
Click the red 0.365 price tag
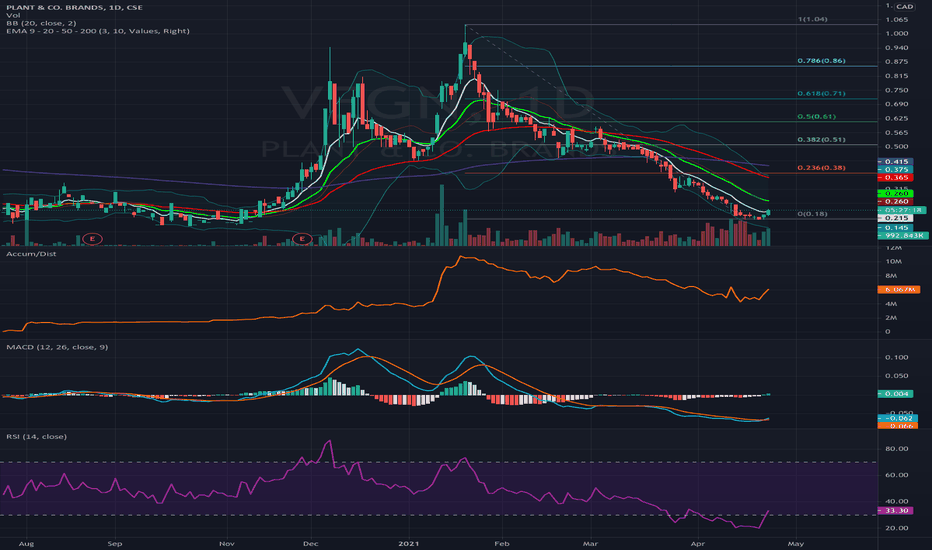(896, 178)
